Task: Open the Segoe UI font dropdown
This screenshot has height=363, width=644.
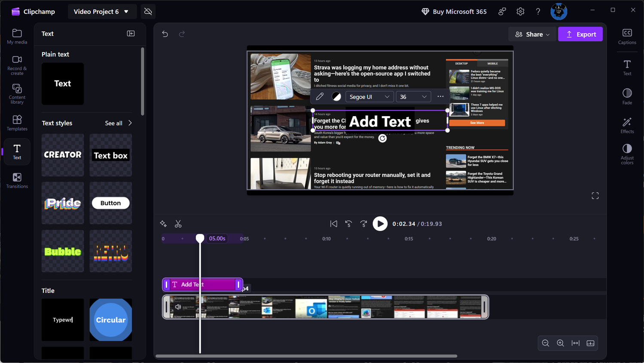Action: click(369, 97)
